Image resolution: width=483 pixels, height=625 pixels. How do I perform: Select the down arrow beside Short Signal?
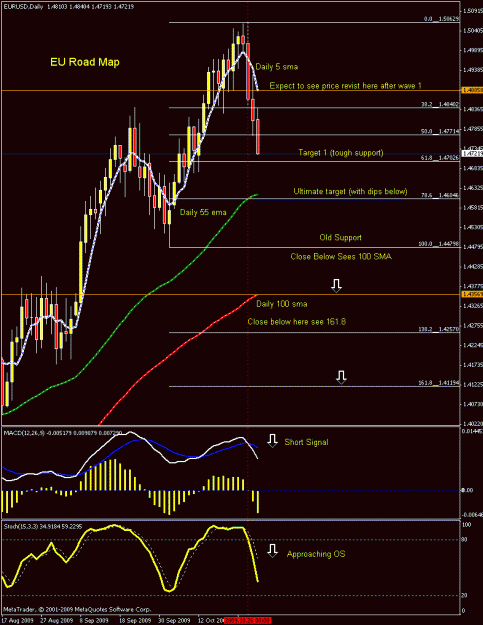coord(272,441)
